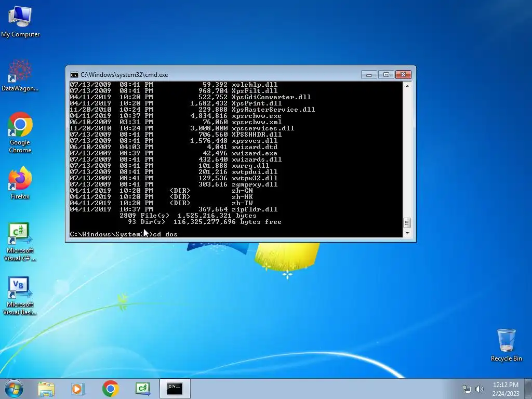
Task: Click the xpsrchvw.exe listing line
Action: (x=176, y=116)
